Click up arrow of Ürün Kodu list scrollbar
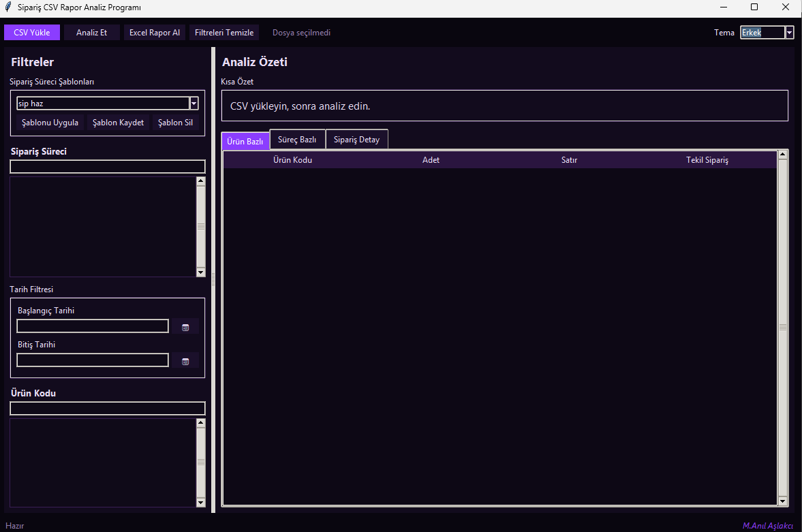This screenshot has height=532, width=802. [201, 422]
